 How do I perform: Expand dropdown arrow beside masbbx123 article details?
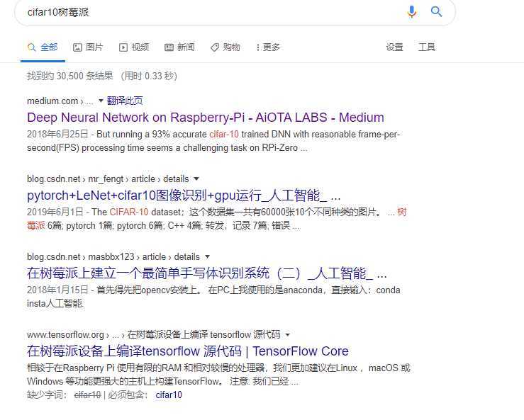point(207,256)
